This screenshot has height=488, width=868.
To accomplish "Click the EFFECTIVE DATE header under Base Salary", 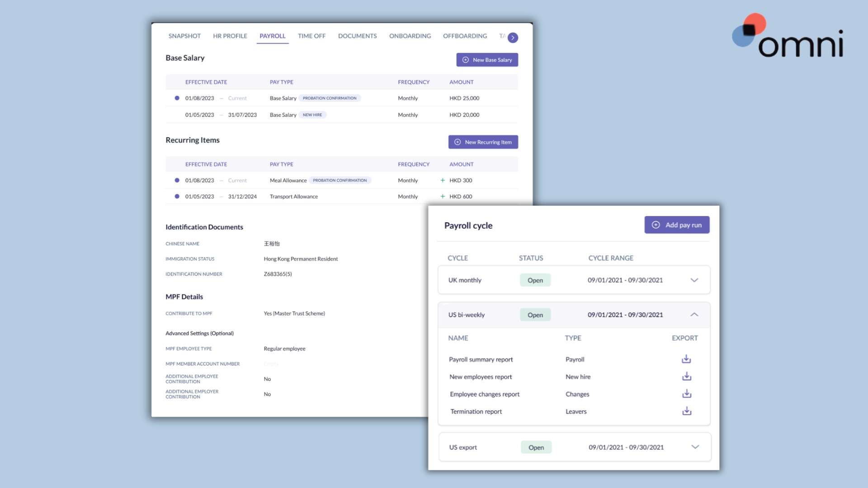I will (x=206, y=82).
